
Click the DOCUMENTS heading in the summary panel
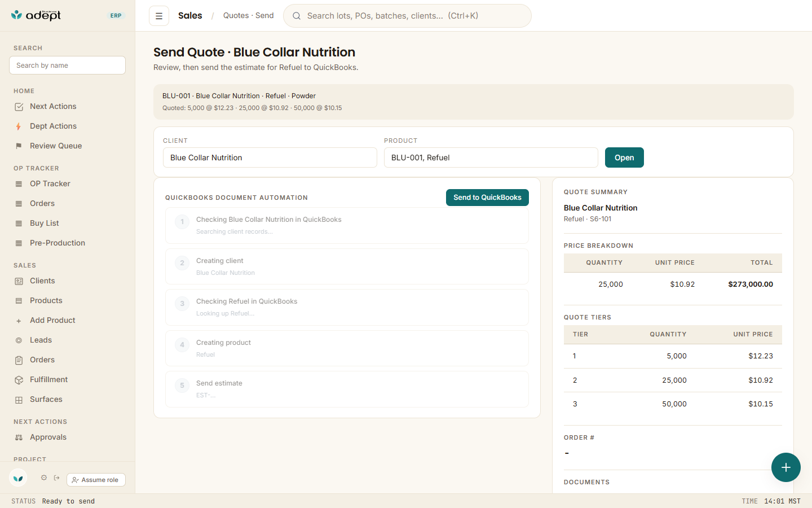tap(586, 483)
